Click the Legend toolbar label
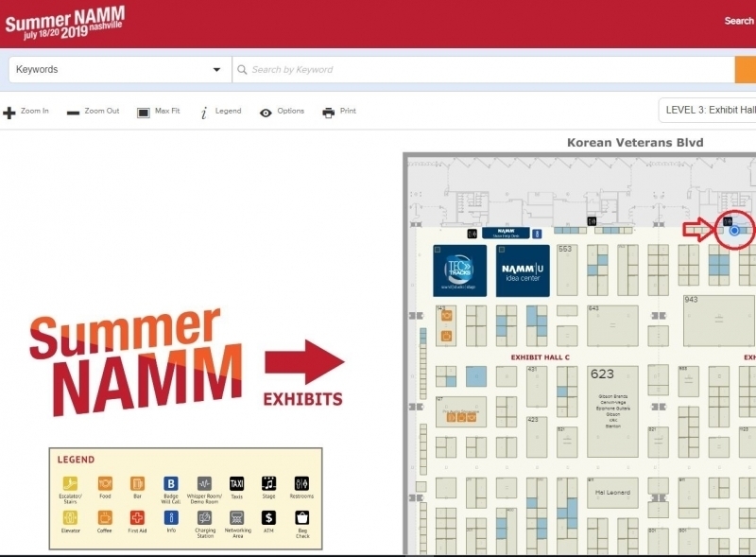Viewport: 756px width, 557px height. click(228, 111)
